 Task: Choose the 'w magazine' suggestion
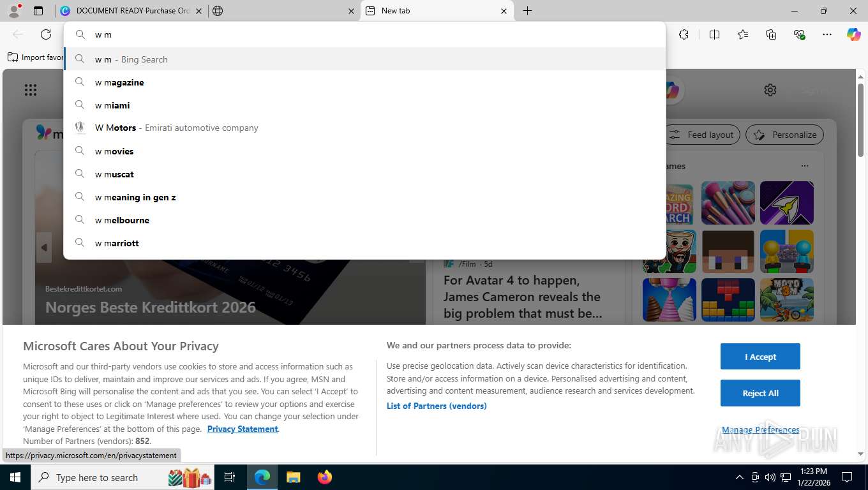click(x=365, y=82)
